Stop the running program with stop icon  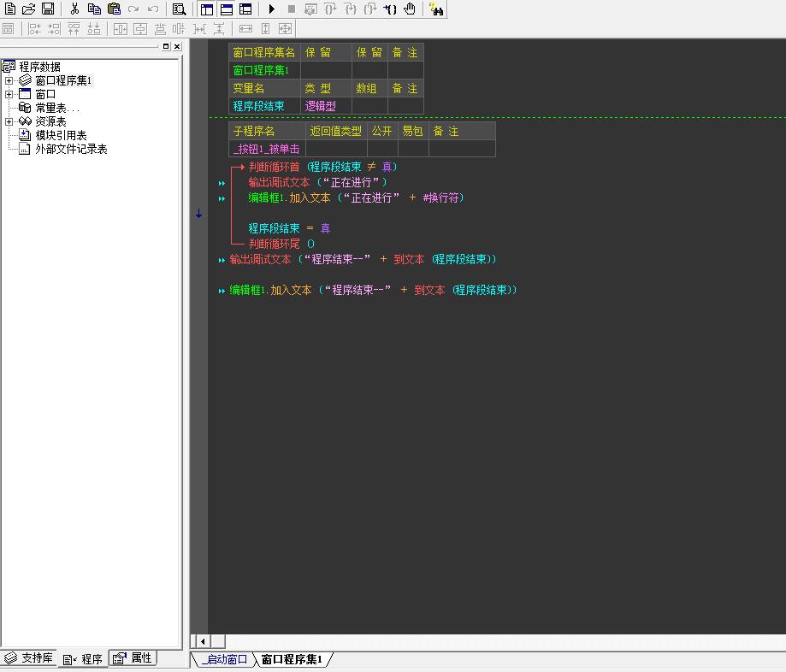(x=292, y=9)
